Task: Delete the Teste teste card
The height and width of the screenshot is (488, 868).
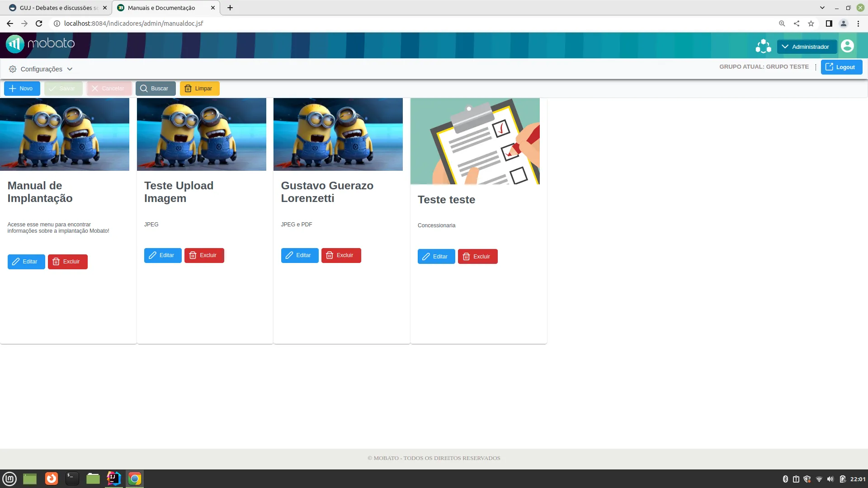Action: 477,257
